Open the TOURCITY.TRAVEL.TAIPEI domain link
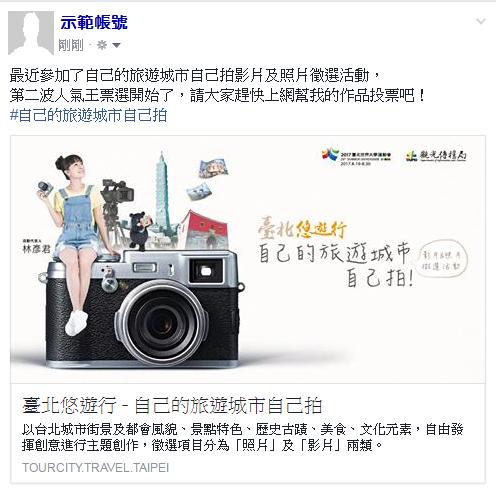Screen dimensions: 496x492 96,467
